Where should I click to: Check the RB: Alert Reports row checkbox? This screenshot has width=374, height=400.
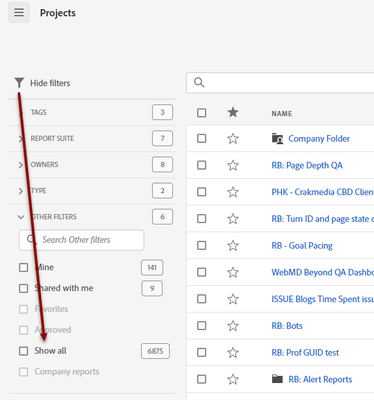pyautogui.click(x=202, y=379)
